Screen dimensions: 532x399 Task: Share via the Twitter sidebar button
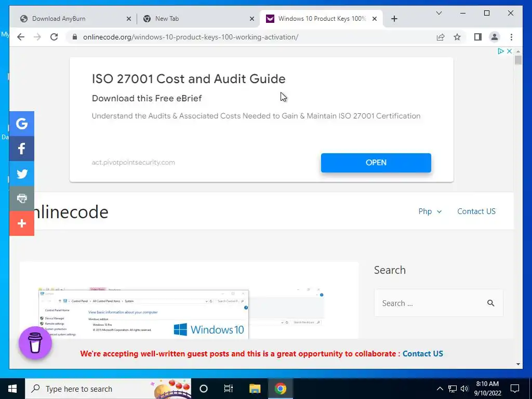pos(22,174)
